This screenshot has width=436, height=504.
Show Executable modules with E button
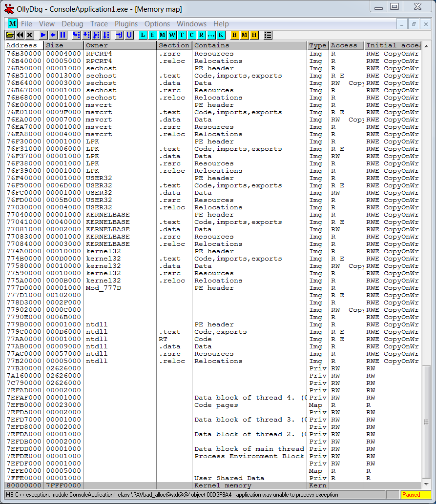click(x=152, y=35)
